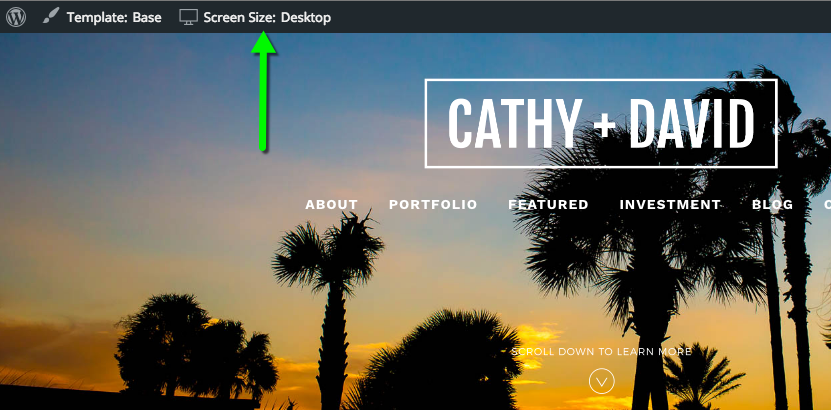
Task: Go to the PORTFOLIO menu item
Action: coord(433,204)
